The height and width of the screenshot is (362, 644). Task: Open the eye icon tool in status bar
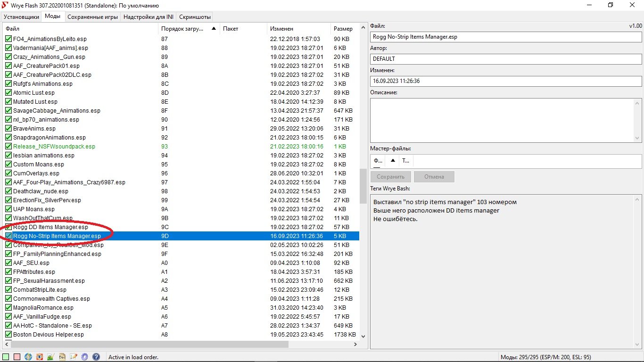point(40,357)
